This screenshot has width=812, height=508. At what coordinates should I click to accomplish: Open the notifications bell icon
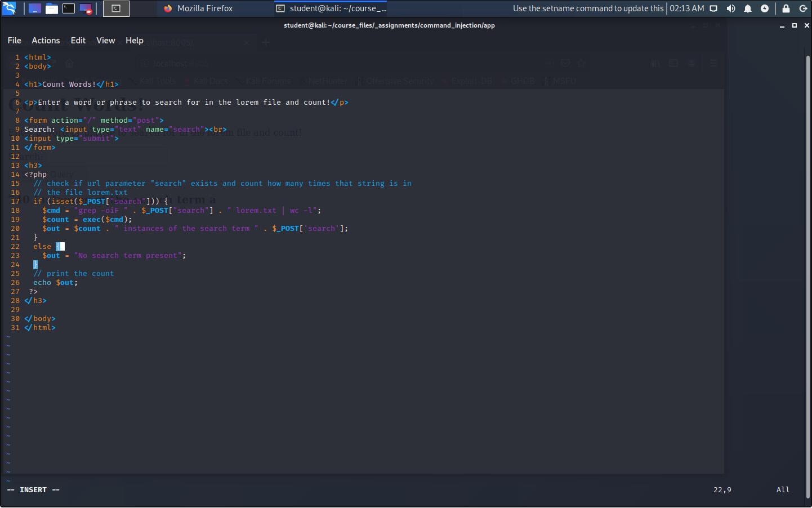pos(748,8)
